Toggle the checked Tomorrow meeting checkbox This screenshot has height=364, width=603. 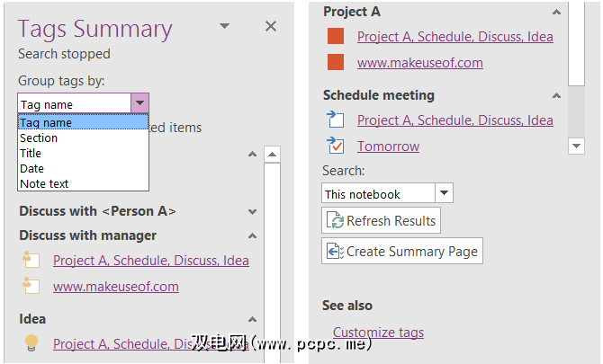pos(336,146)
